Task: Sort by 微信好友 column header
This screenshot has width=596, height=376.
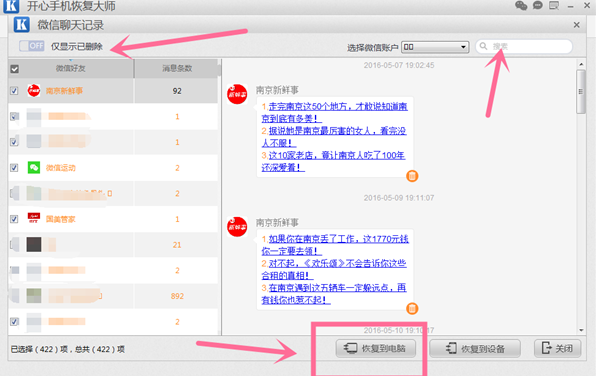Action: pos(71,68)
